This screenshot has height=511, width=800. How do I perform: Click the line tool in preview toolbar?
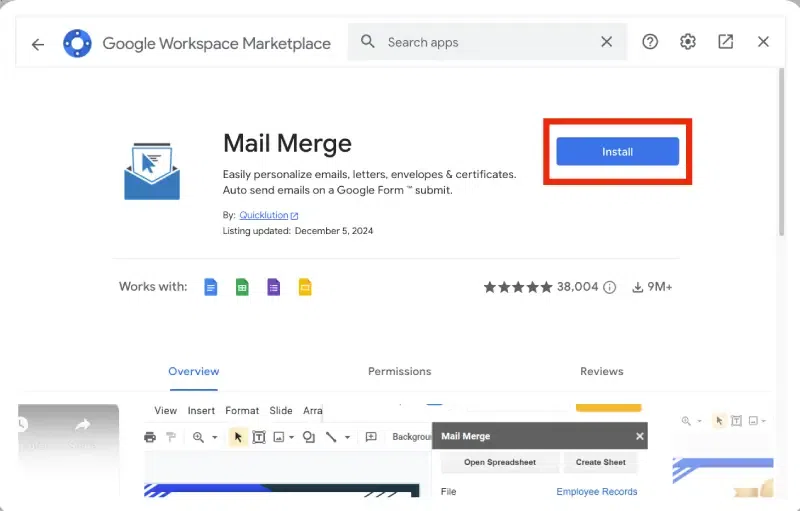[x=331, y=437]
